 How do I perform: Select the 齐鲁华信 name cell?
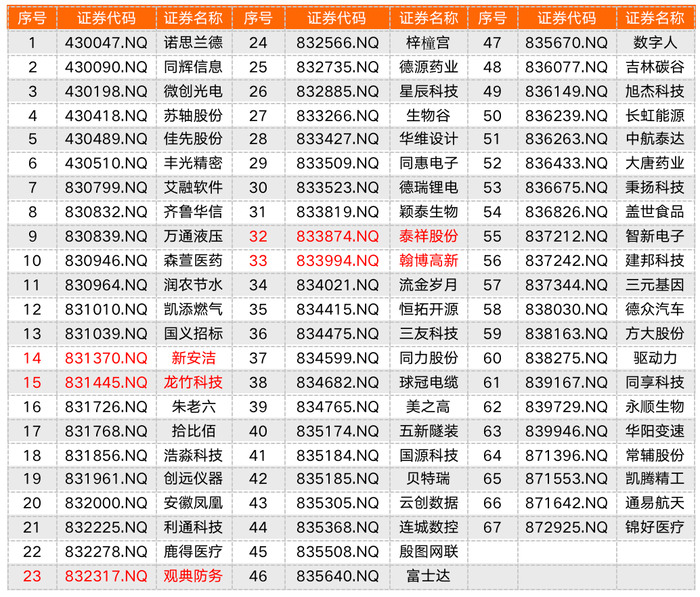pos(193,212)
